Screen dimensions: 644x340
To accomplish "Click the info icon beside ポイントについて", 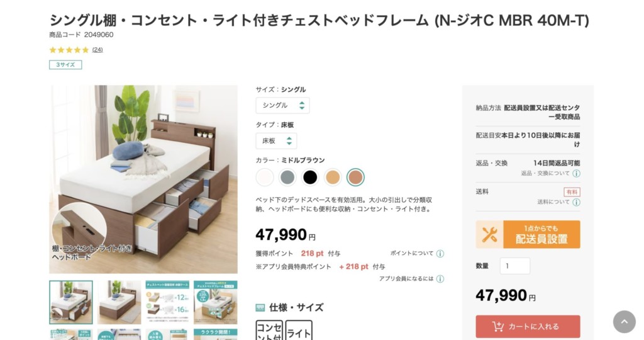I will click(x=440, y=254).
